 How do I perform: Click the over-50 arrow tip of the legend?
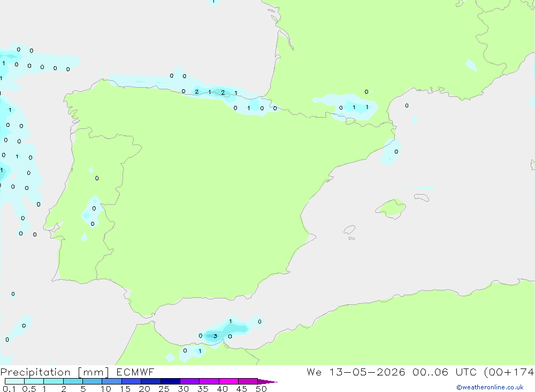[268, 382]
